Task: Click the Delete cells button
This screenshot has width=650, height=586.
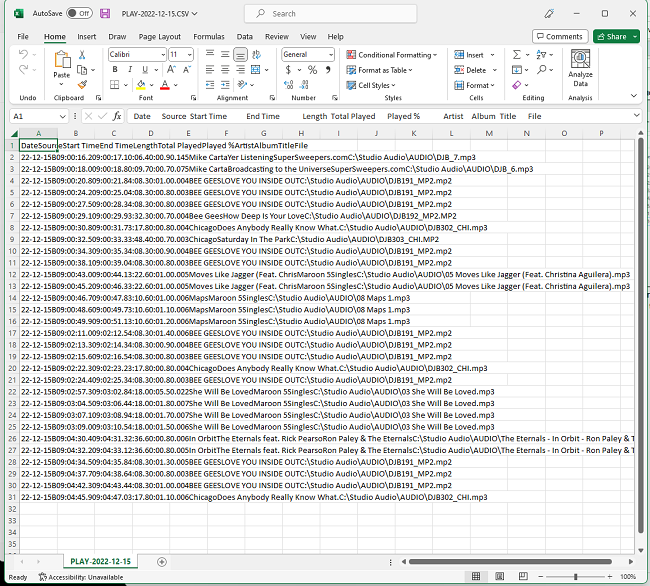Action: [470, 70]
